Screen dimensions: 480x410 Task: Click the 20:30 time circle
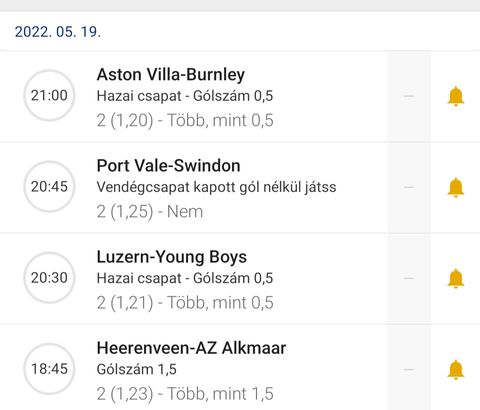49,278
